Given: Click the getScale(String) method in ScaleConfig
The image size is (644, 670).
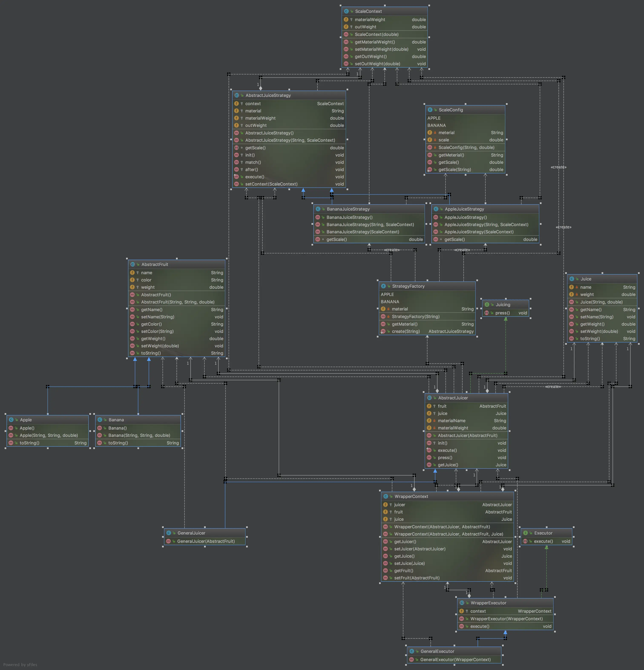Looking at the screenshot, I should pyautogui.click(x=455, y=170).
